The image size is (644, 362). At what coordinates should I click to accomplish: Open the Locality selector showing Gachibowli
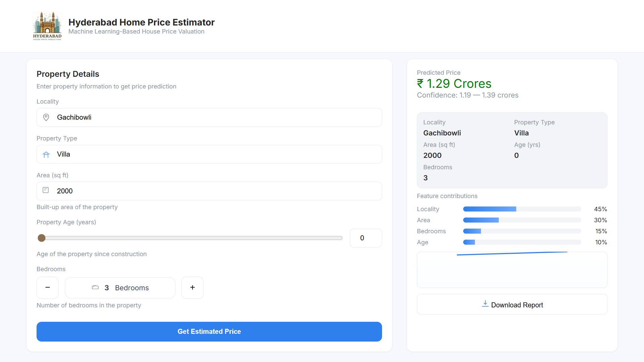pyautogui.click(x=209, y=117)
